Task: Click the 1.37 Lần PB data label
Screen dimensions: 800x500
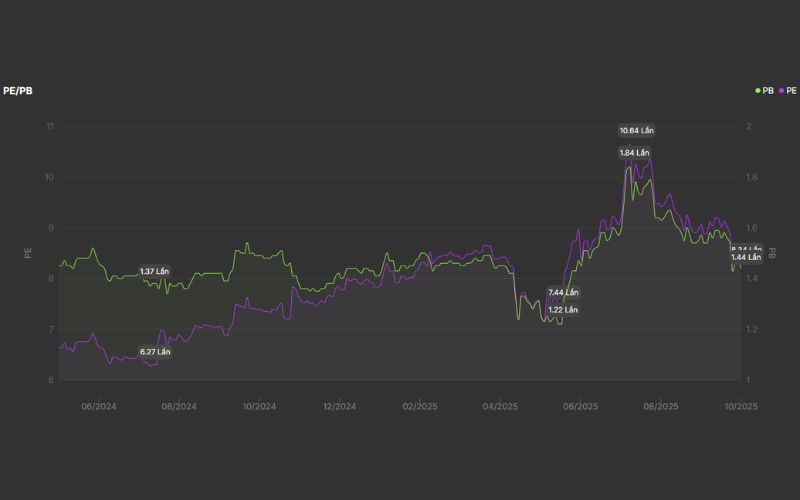Action: [x=155, y=272]
